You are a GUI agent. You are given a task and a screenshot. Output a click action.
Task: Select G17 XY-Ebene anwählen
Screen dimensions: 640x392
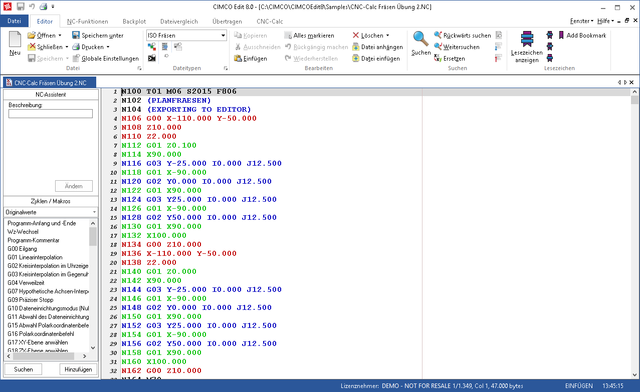[38, 342]
